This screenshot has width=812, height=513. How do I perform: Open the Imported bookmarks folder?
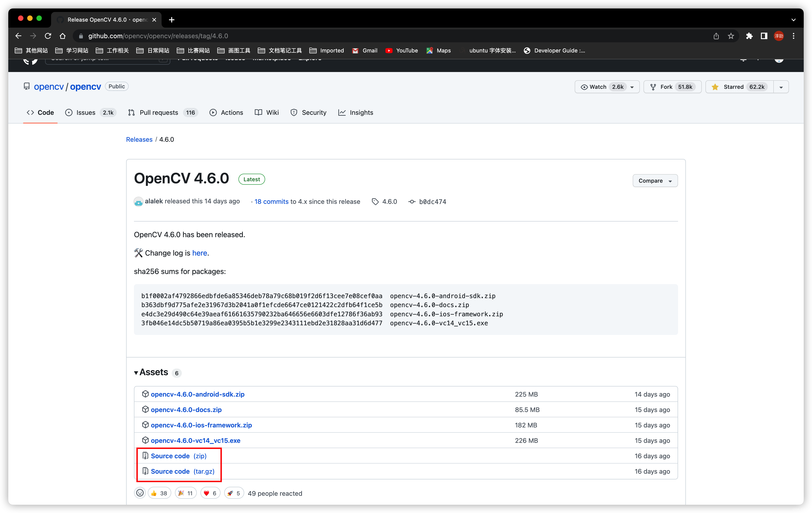326,51
